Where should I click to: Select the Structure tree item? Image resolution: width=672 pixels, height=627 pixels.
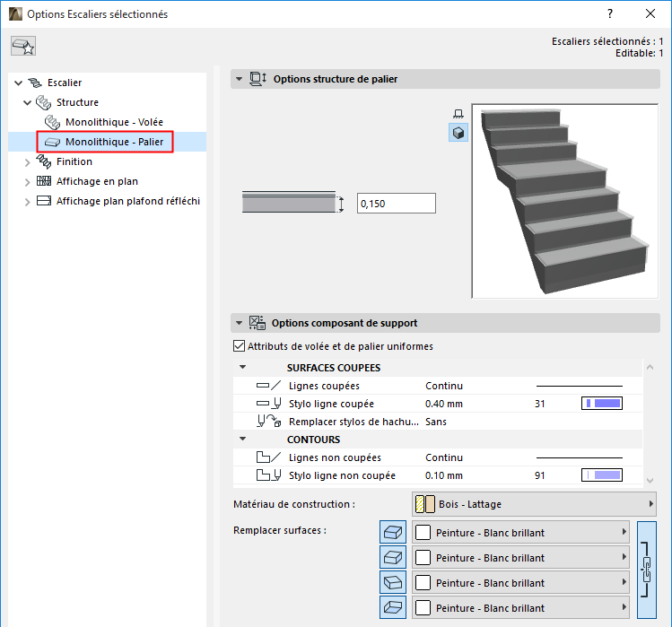coord(77,102)
